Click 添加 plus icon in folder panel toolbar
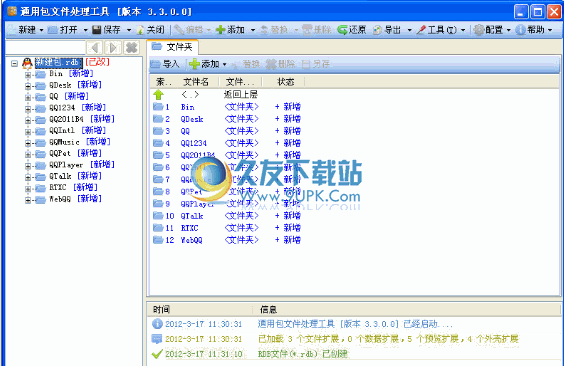Screen dimensions: 564x366 point(194,64)
